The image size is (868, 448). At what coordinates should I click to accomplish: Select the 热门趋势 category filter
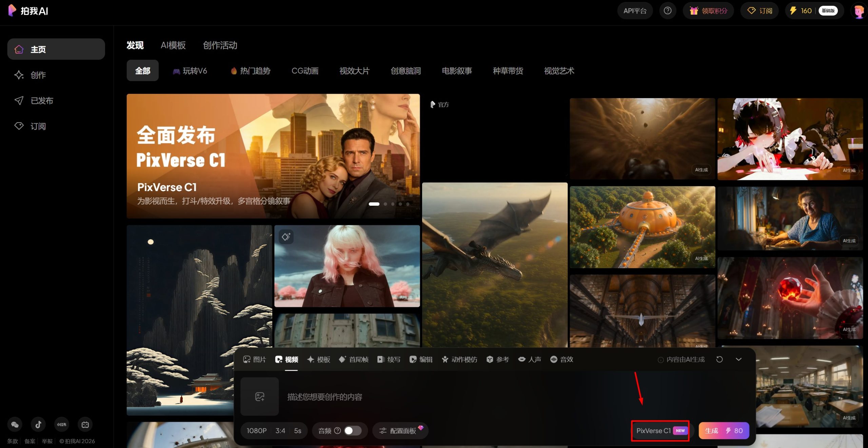click(250, 71)
